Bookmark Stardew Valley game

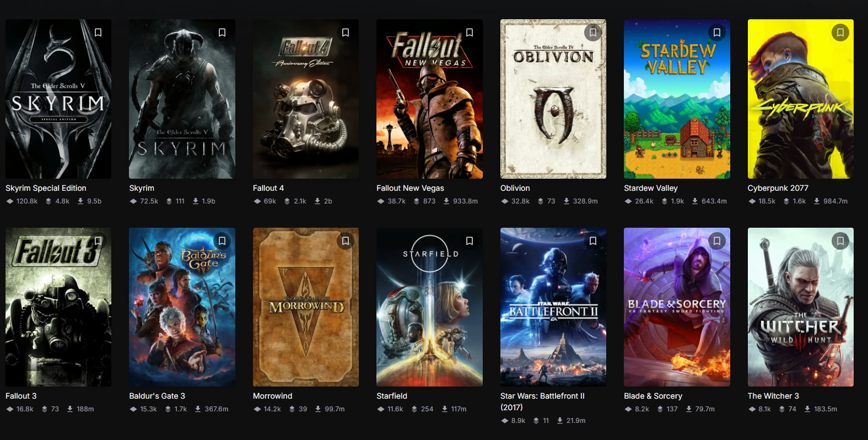click(x=717, y=33)
